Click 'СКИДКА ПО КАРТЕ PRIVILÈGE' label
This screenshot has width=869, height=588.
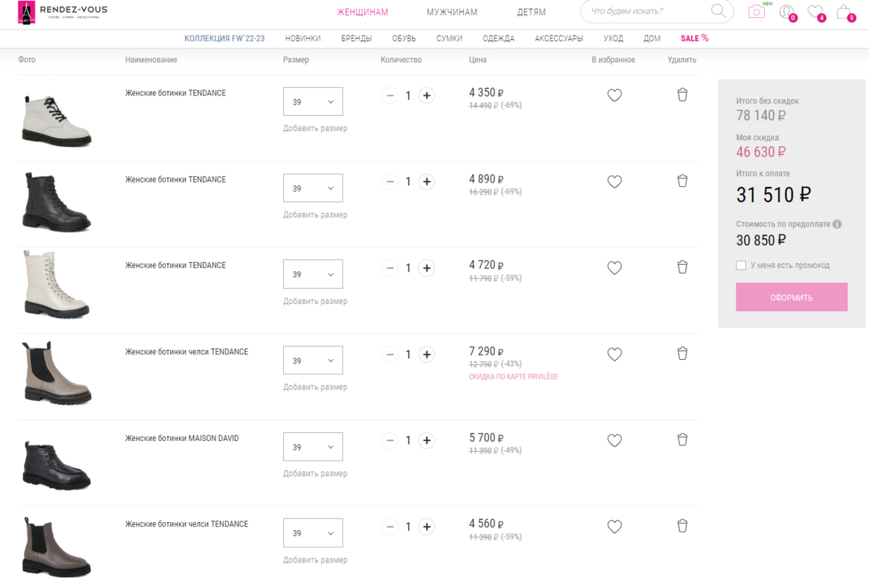513,377
